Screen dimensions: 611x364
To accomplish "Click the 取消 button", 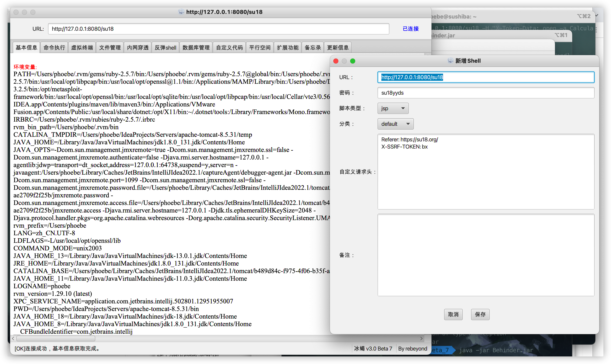I will 453,315.
